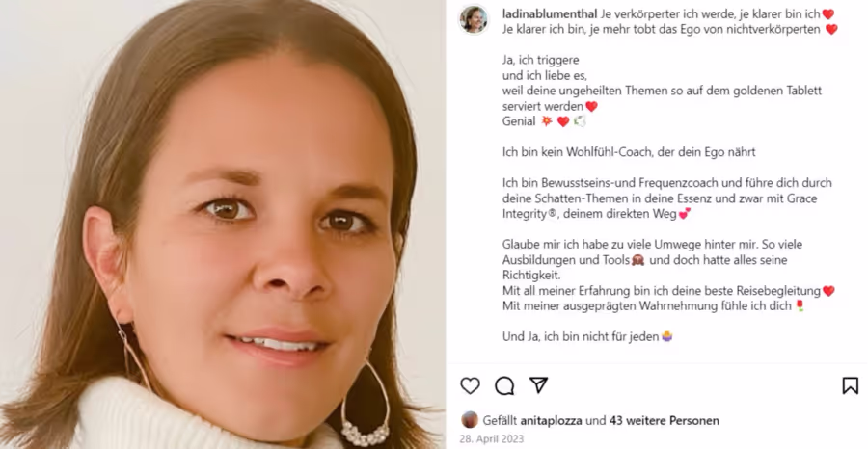Image resolution: width=868 pixels, height=449 pixels.
Task: Click the heart emoji after "serviert werden"
Action: [x=591, y=106]
